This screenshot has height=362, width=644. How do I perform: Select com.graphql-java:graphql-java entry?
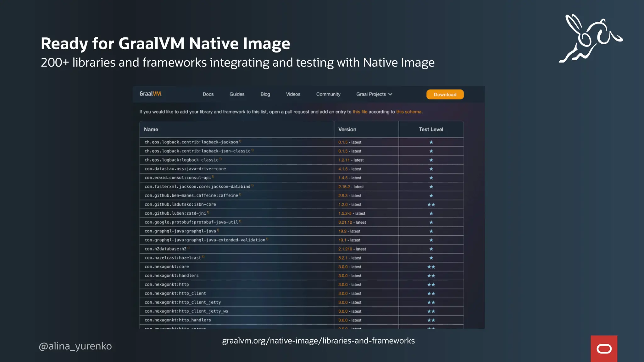click(180, 231)
